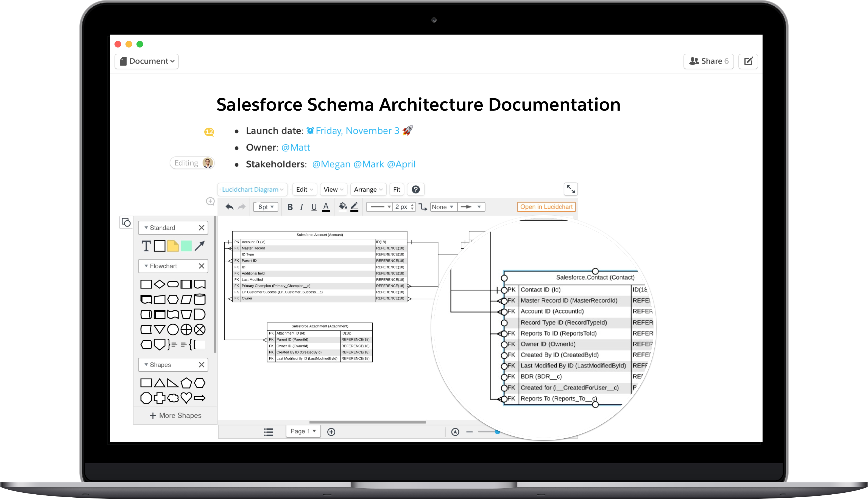Click the shapes panel toggle icon
The height and width of the screenshot is (499, 868).
click(x=126, y=222)
